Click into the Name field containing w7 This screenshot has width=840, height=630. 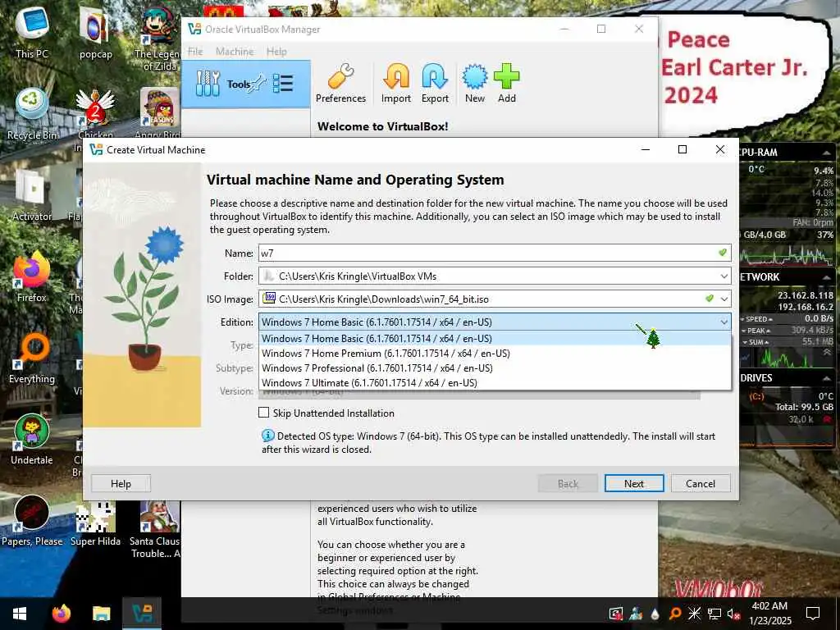pyautogui.click(x=495, y=253)
